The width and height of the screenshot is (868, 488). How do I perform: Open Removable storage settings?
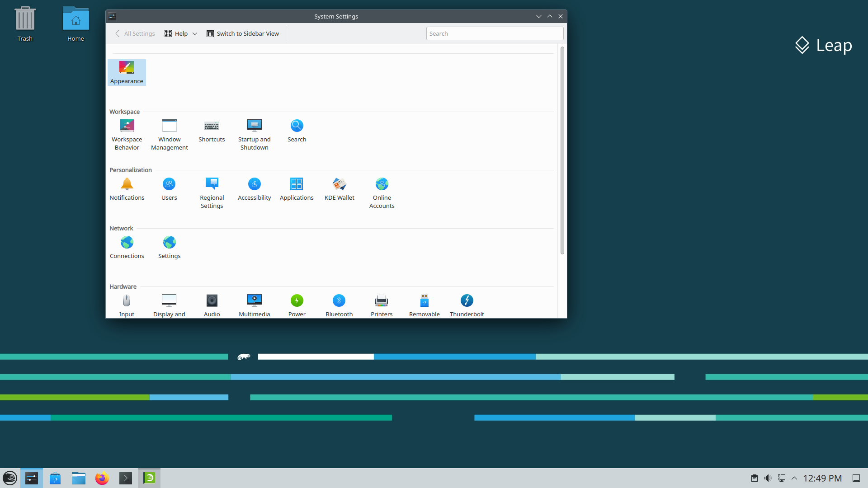click(x=425, y=305)
